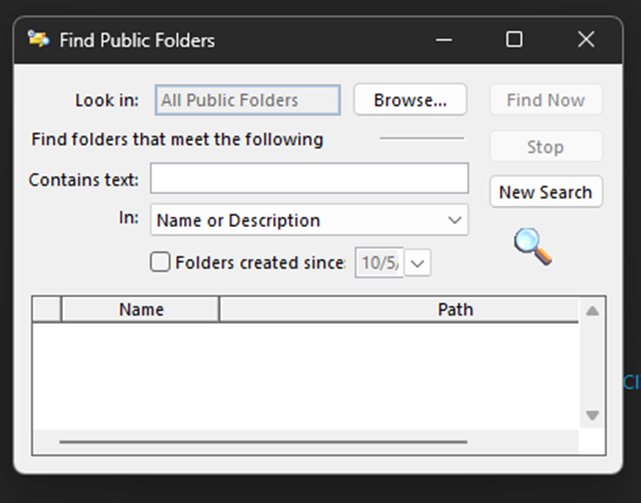The width and height of the screenshot is (641, 503).
Task: Minimize the Find Public Folders window
Action: tap(444, 40)
